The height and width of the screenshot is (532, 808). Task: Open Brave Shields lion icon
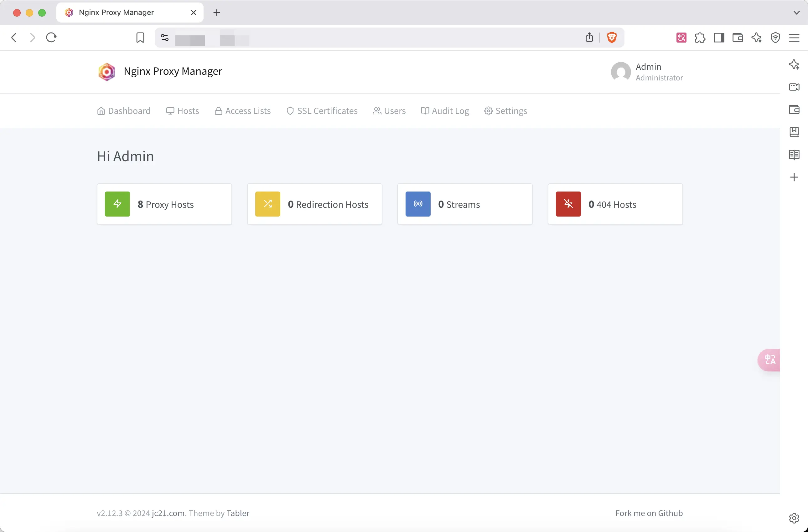(612, 37)
